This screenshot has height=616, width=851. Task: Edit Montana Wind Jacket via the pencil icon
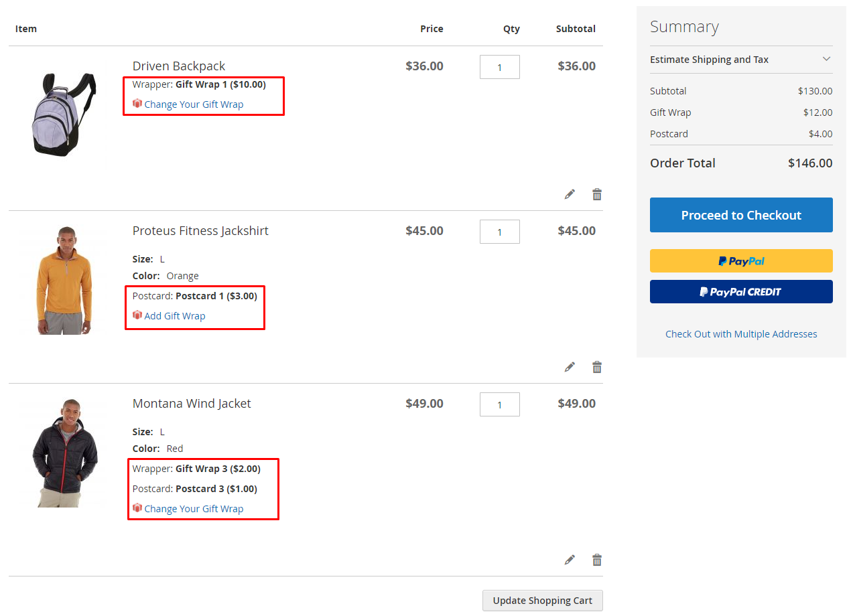pyautogui.click(x=570, y=560)
